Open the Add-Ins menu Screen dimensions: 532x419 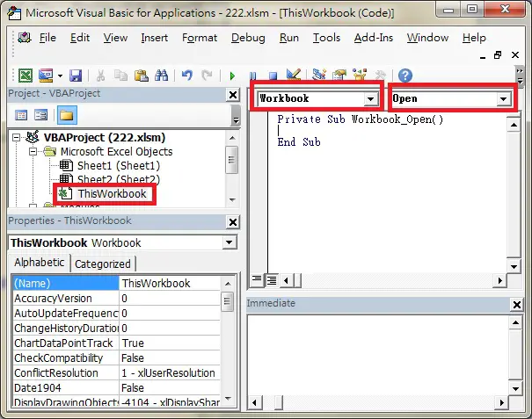coord(374,38)
